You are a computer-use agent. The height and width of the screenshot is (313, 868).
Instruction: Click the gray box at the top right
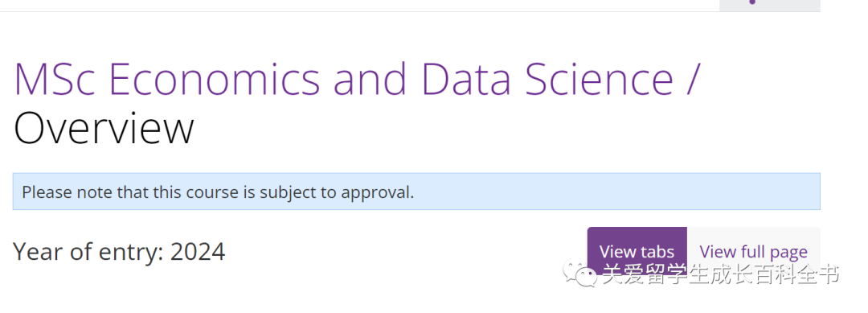[x=769, y=6]
